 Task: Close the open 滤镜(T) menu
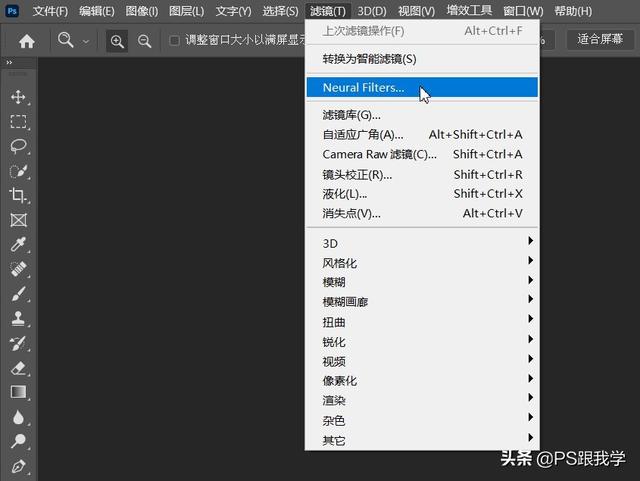[x=327, y=11]
